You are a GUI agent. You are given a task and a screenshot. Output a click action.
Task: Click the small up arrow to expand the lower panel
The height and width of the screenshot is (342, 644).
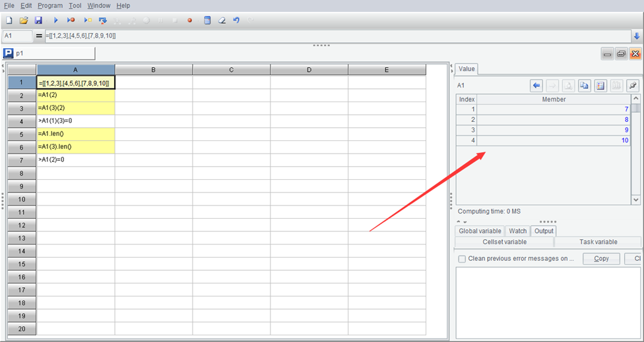point(459,222)
